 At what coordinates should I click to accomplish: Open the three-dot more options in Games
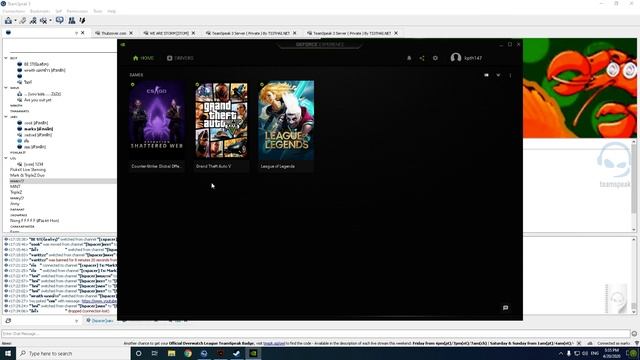click(510, 75)
